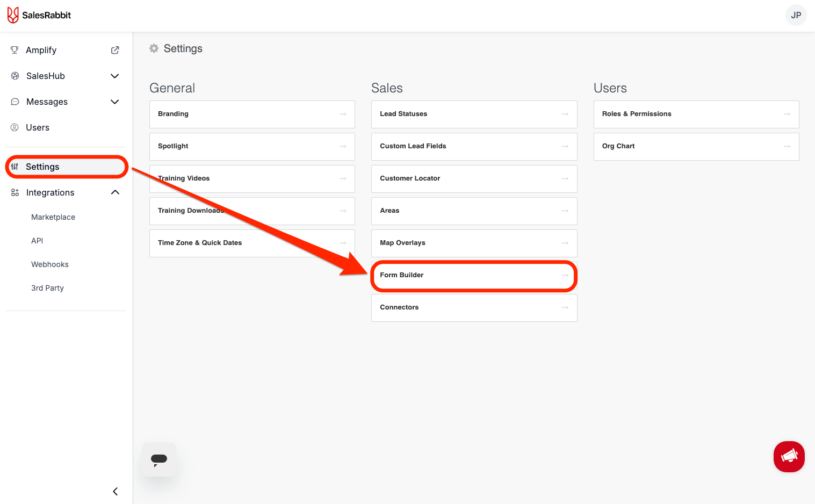Open Training Videos settings
Screen dimensions: 815x504
point(252,178)
